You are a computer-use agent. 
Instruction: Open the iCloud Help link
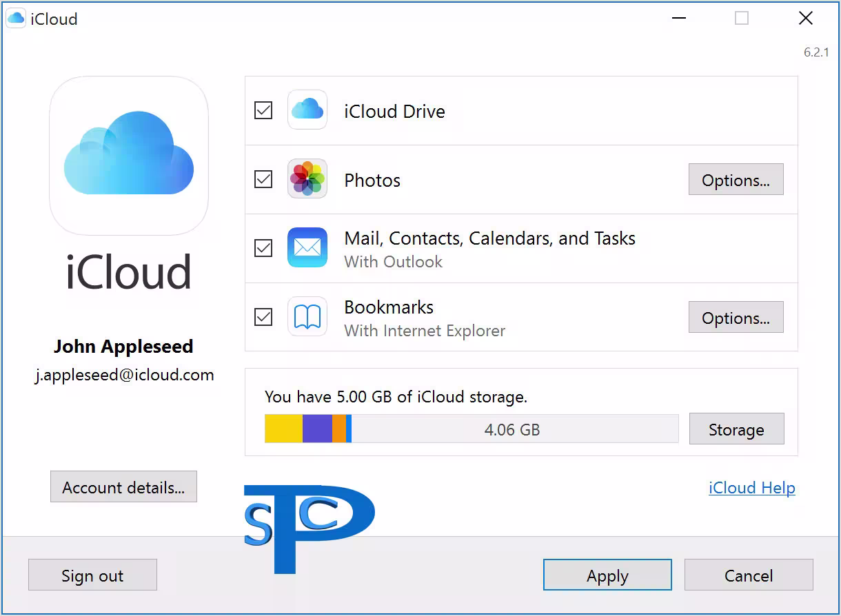click(751, 488)
